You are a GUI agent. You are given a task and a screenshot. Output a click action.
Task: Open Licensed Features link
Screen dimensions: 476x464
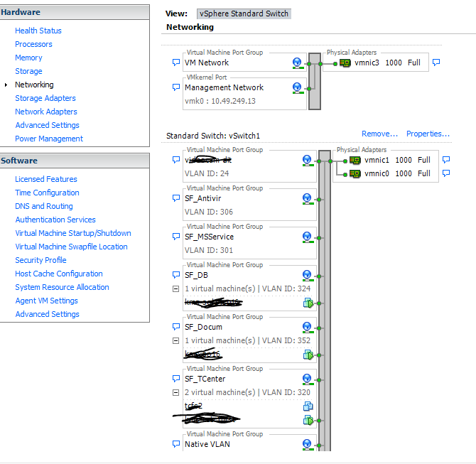click(x=46, y=179)
